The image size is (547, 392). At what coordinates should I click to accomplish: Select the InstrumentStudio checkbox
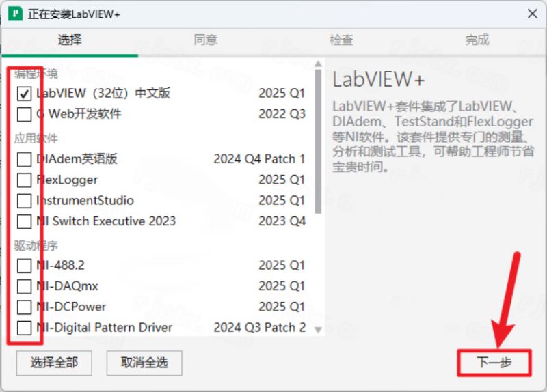[x=24, y=201]
